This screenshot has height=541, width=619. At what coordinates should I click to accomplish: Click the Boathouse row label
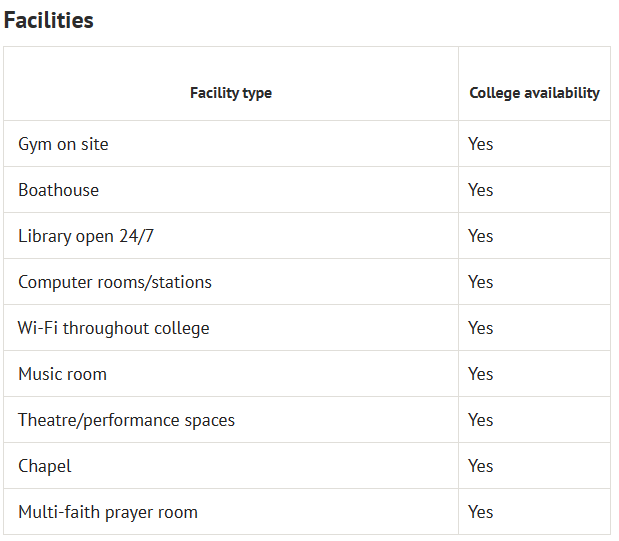coord(58,190)
